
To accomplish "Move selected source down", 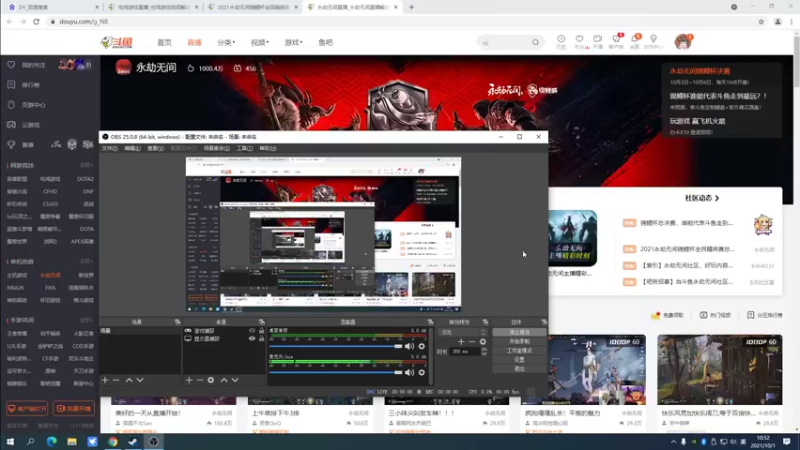I will 235,380.
